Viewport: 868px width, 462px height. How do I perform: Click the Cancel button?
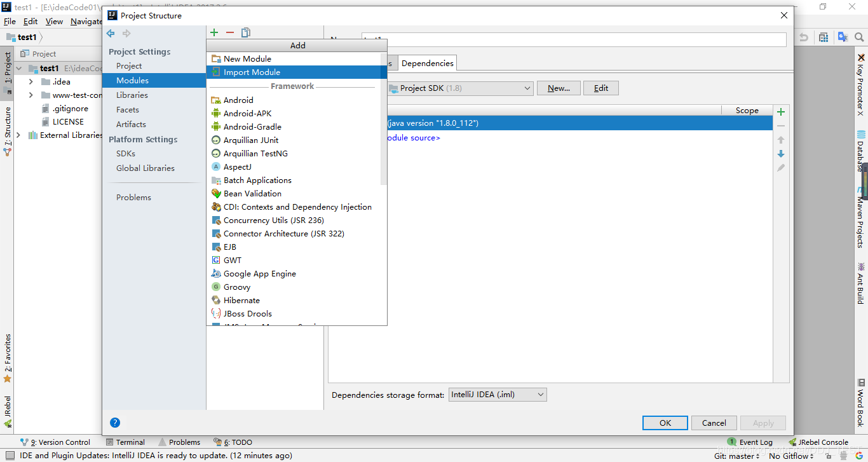[x=714, y=423]
